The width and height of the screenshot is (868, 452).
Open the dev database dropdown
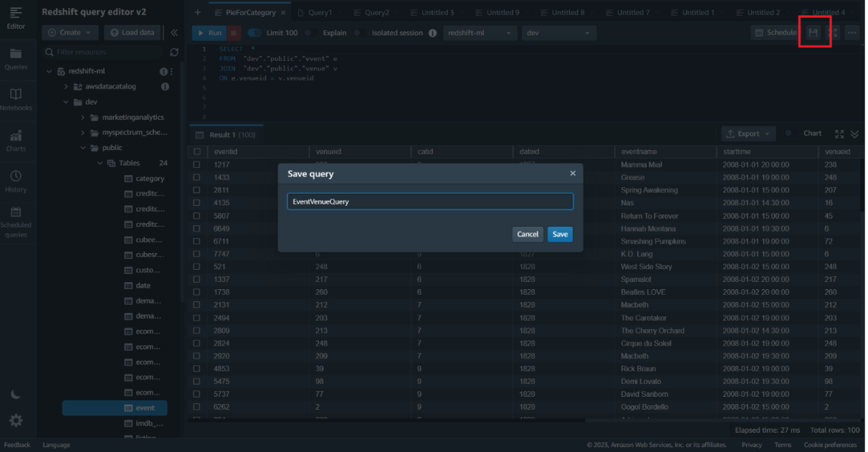pos(559,33)
